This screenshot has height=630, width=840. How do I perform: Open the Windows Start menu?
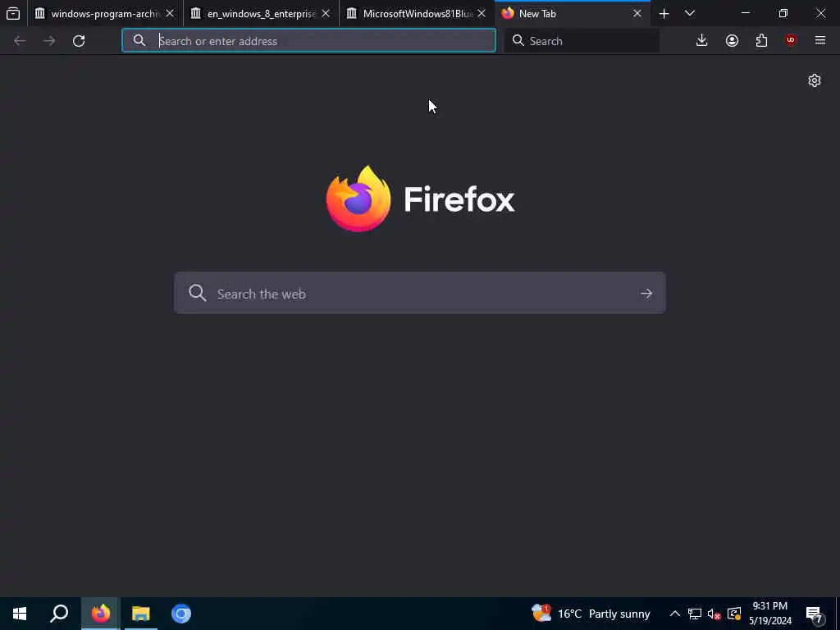point(20,614)
